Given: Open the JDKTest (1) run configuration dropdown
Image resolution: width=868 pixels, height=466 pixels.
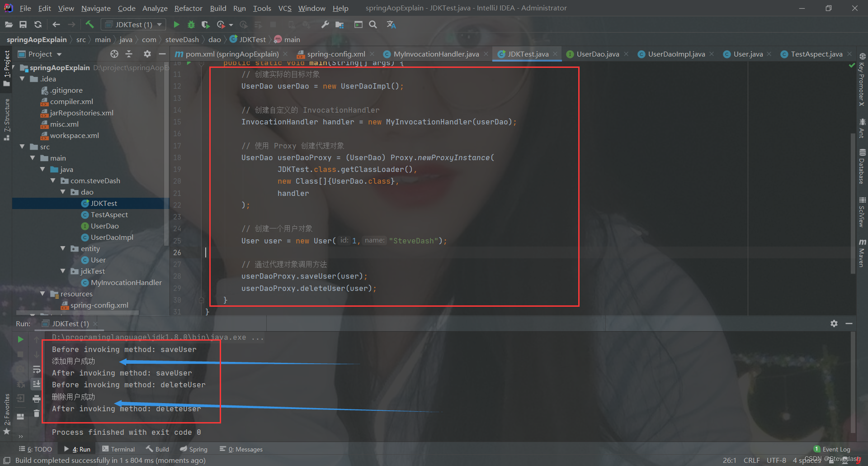Looking at the screenshot, I should click(133, 24).
